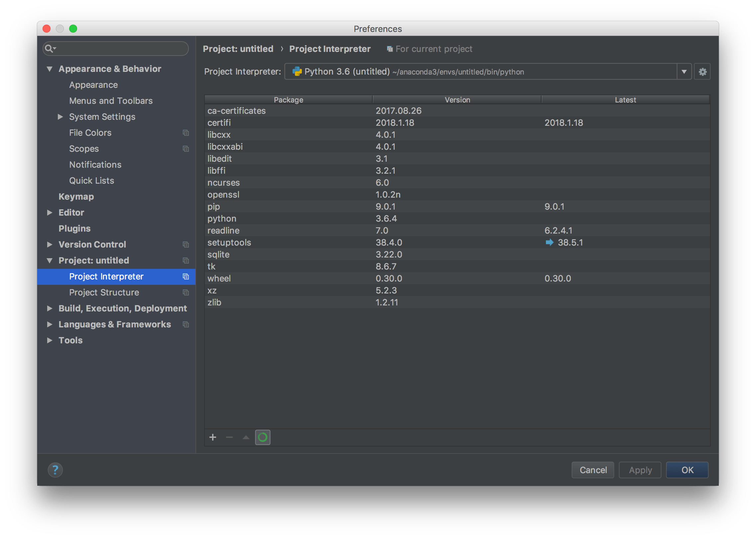Expand the Build, Execution, Deployment section
Screen dimensions: 756x539
coord(50,308)
